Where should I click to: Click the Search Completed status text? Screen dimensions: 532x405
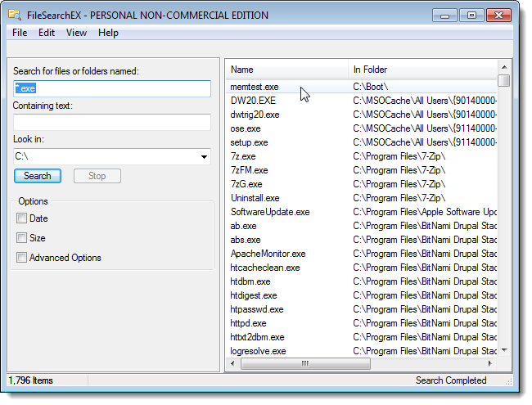coord(451,380)
